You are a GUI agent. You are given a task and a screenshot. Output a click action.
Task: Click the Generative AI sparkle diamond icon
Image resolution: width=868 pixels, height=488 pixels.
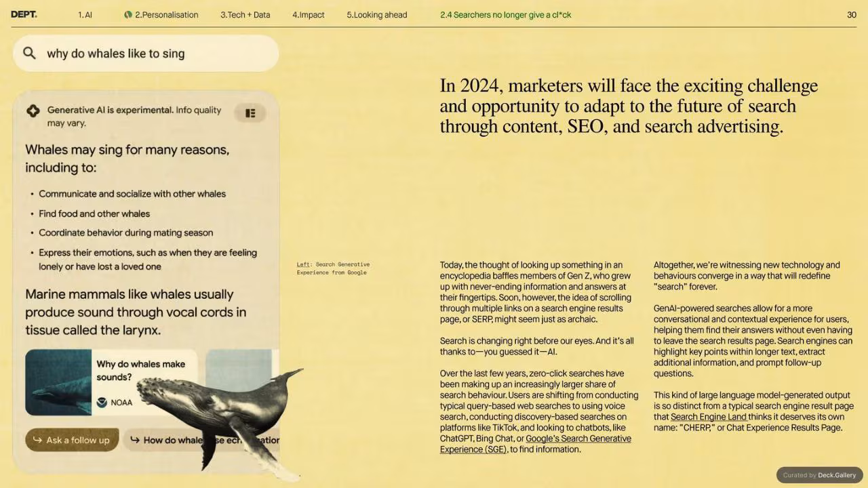[33, 110]
